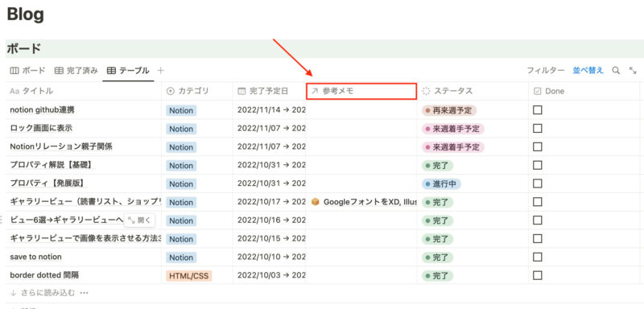Click the フィルター button

(x=546, y=71)
